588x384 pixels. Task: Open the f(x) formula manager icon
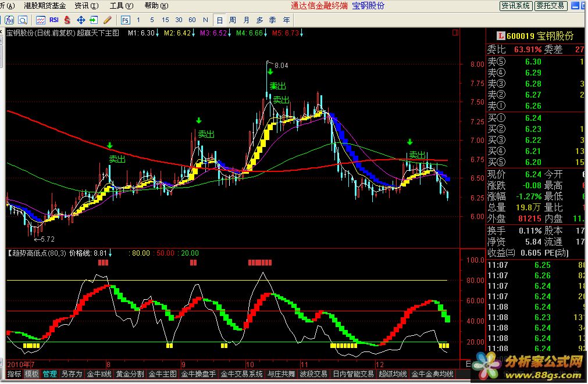click(9, 20)
